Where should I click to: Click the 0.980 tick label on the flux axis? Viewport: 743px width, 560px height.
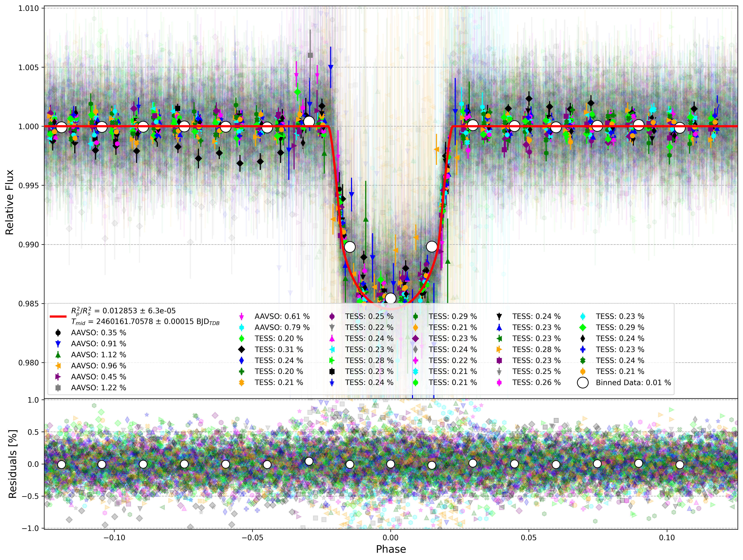tap(29, 363)
